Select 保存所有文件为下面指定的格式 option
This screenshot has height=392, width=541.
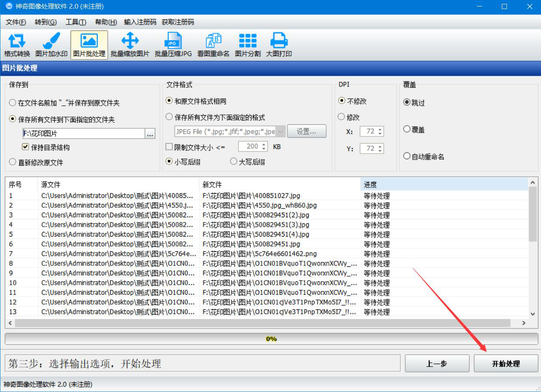216,117
